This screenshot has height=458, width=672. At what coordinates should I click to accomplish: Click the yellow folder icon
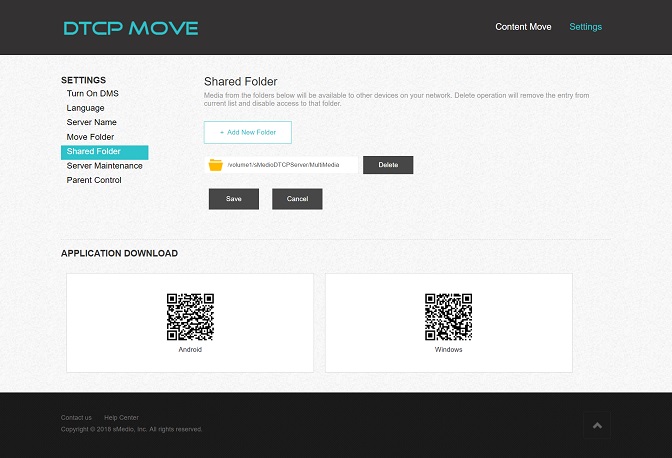point(215,165)
